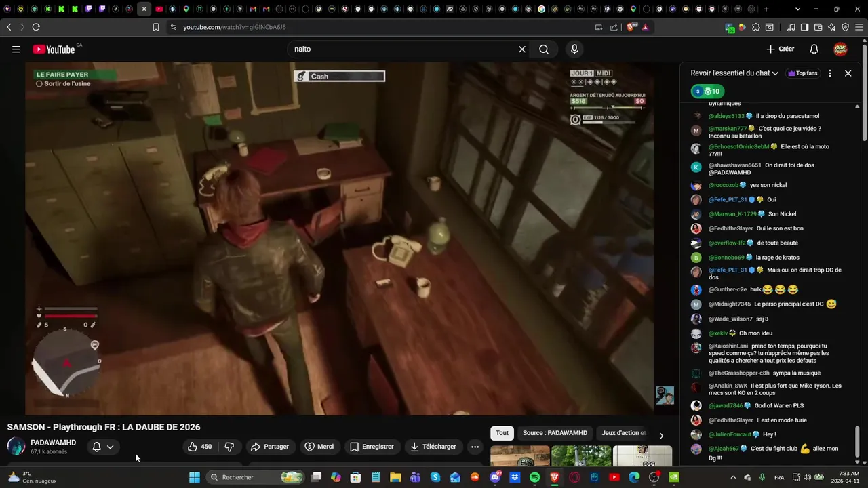Screen dimensions: 868x488
Task: Click the taskbar Rechercher search box
Action: coord(254,477)
